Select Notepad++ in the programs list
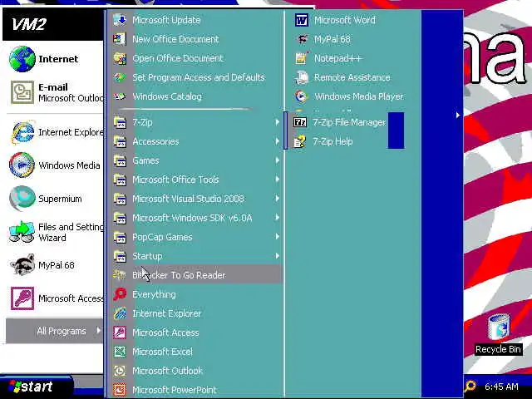 point(353,58)
